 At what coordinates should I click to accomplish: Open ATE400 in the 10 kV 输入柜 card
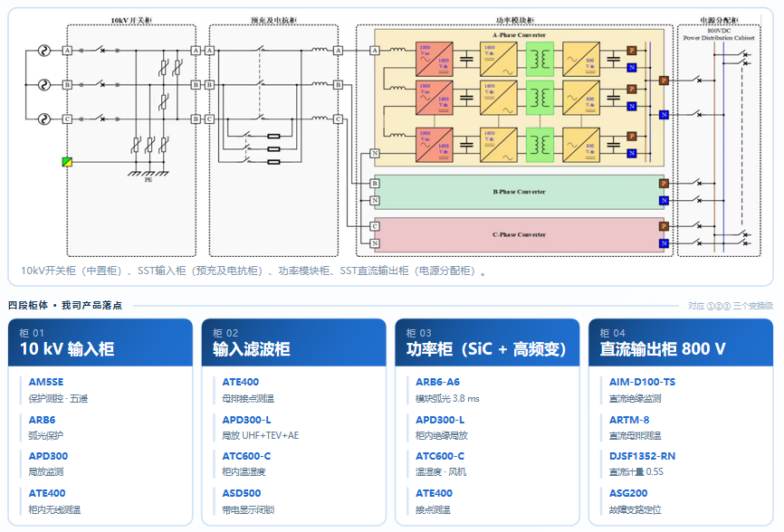click(x=47, y=493)
